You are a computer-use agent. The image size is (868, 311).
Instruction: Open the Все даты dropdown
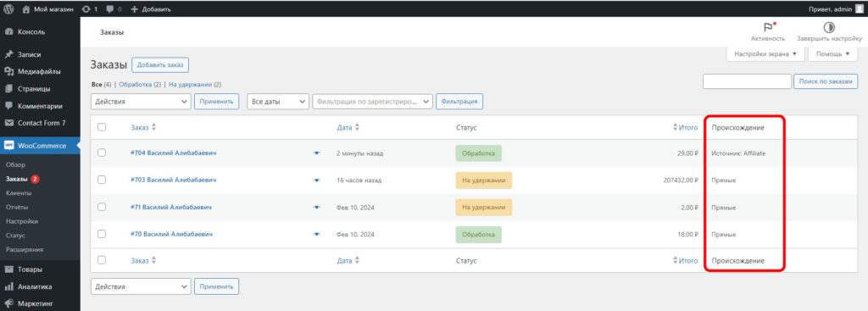(x=278, y=102)
